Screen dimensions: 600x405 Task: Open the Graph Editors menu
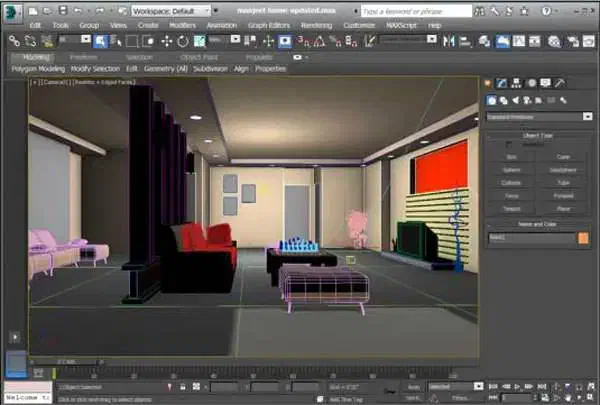[268, 24]
